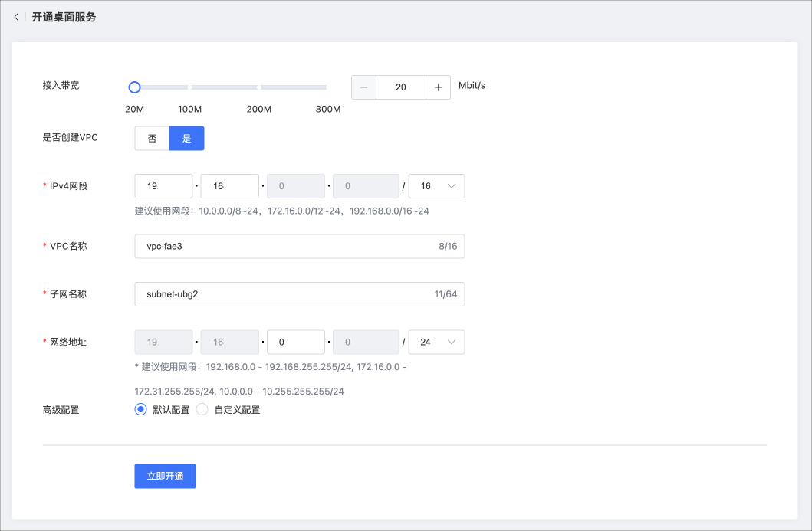Expand the dropdown chevron beside /24
The width and height of the screenshot is (812, 531).
[453, 342]
